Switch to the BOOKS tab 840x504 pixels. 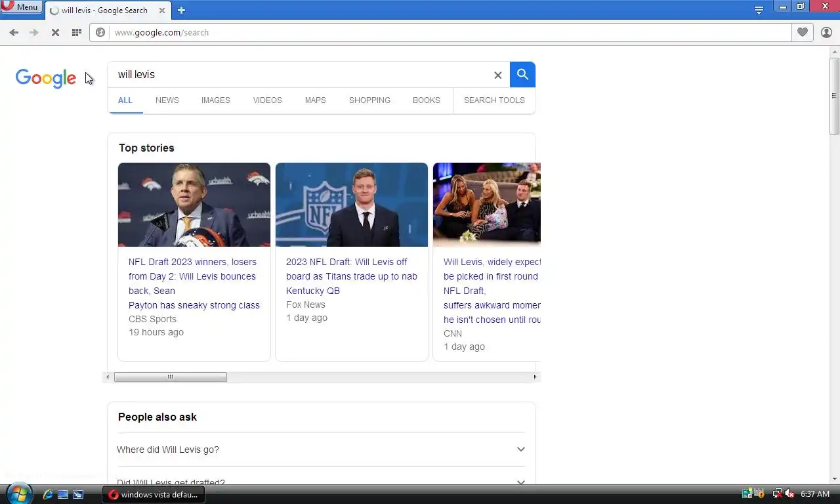click(x=426, y=100)
